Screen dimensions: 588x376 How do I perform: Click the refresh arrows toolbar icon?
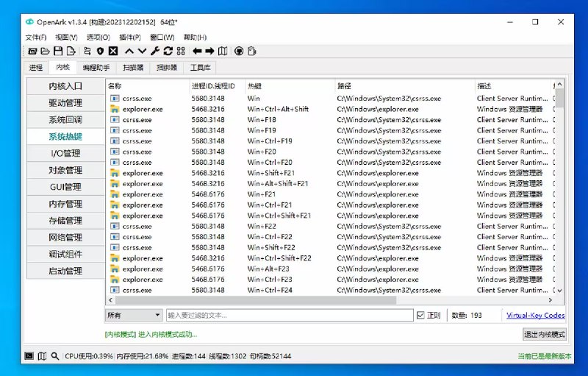point(168,51)
